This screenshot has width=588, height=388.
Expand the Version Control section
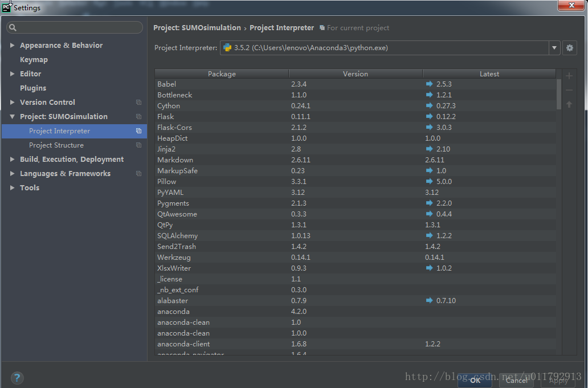coord(13,103)
